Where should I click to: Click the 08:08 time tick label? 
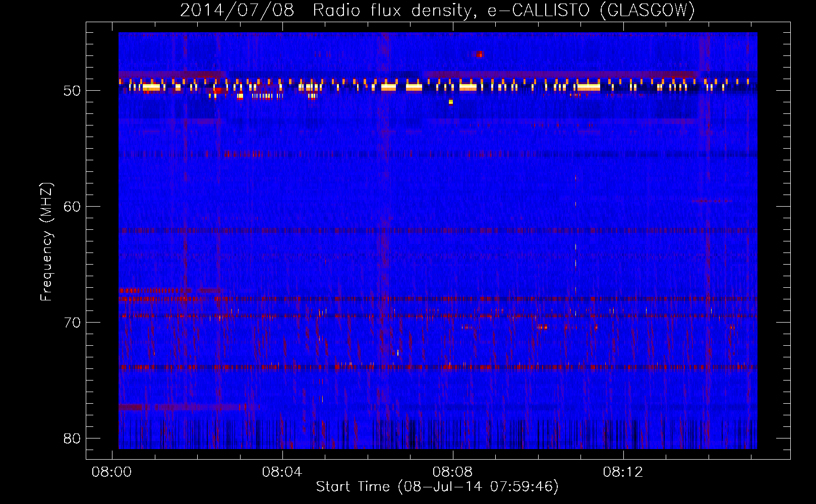click(x=452, y=472)
